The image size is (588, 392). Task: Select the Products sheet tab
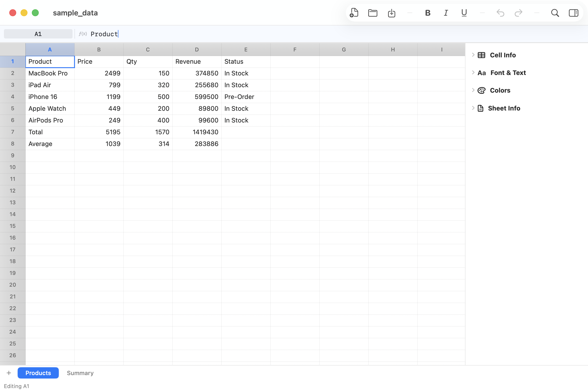38,373
